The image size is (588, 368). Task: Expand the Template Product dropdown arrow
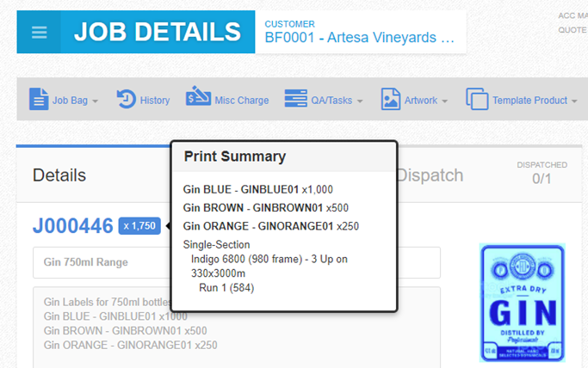click(574, 101)
